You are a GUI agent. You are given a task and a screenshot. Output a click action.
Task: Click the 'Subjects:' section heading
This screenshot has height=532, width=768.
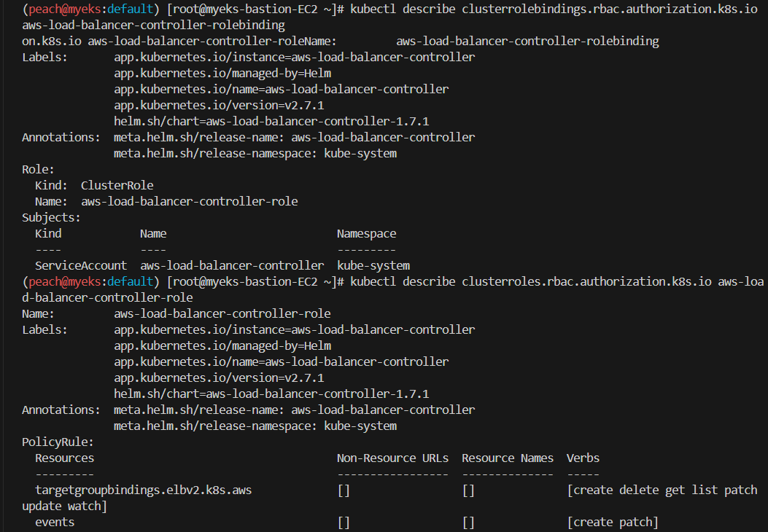click(52, 218)
